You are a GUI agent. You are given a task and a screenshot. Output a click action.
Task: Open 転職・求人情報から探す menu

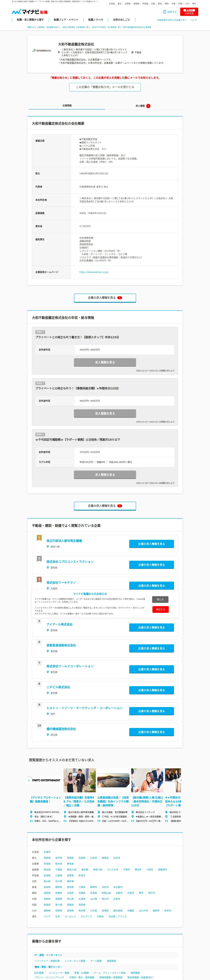pos(30,20)
